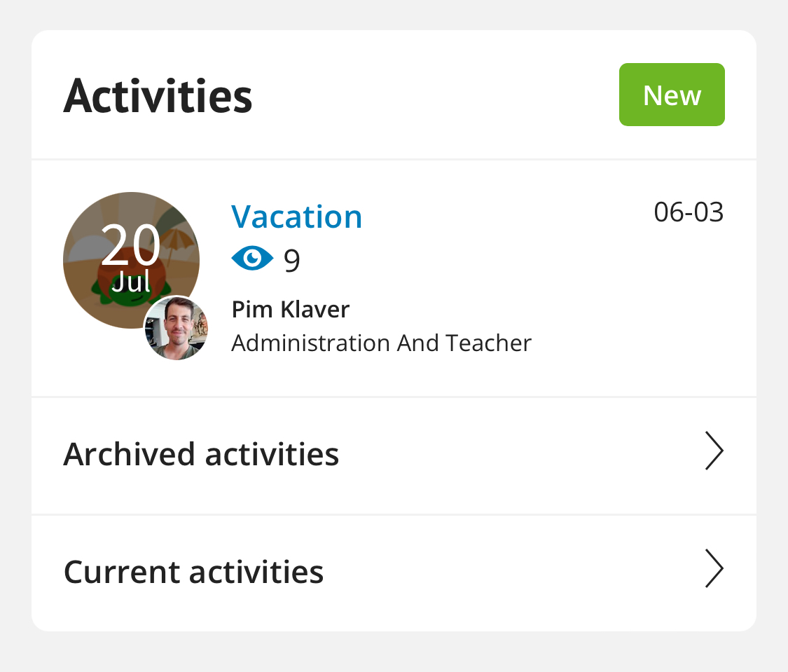Open the Archived activities row
This screenshot has height=672, width=788.
tap(394, 455)
